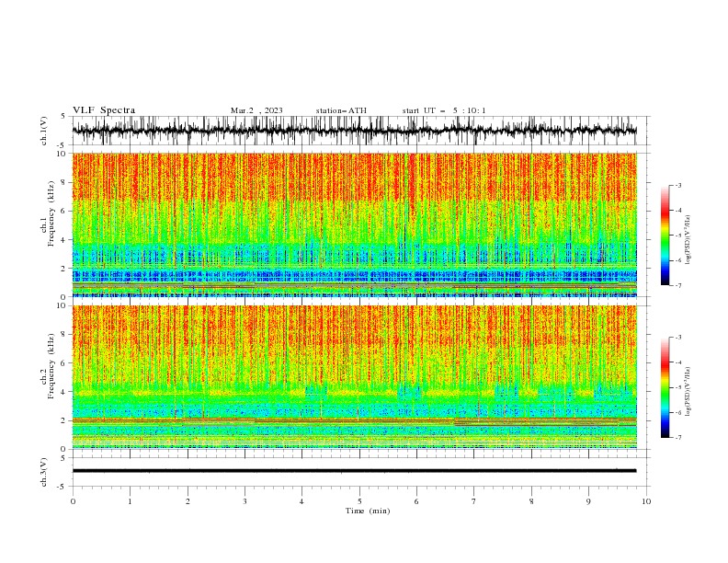Click the "station=ATH" label

pyautogui.click(x=341, y=110)
